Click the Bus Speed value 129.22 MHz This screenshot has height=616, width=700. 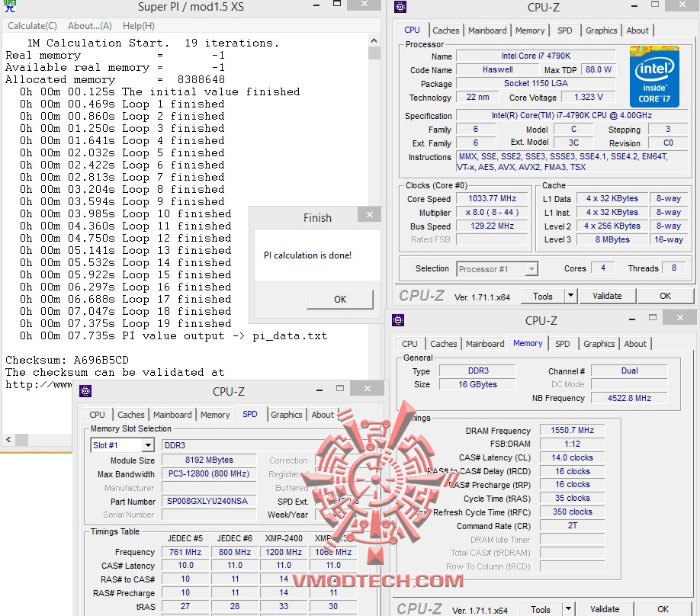click(492, 226)
